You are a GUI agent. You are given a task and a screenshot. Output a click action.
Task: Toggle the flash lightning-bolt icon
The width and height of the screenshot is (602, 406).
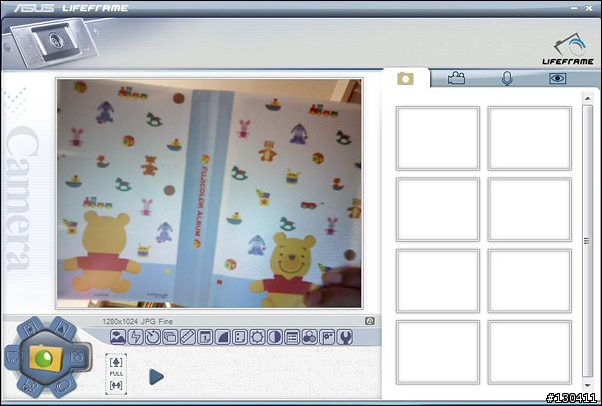[135, 337]
